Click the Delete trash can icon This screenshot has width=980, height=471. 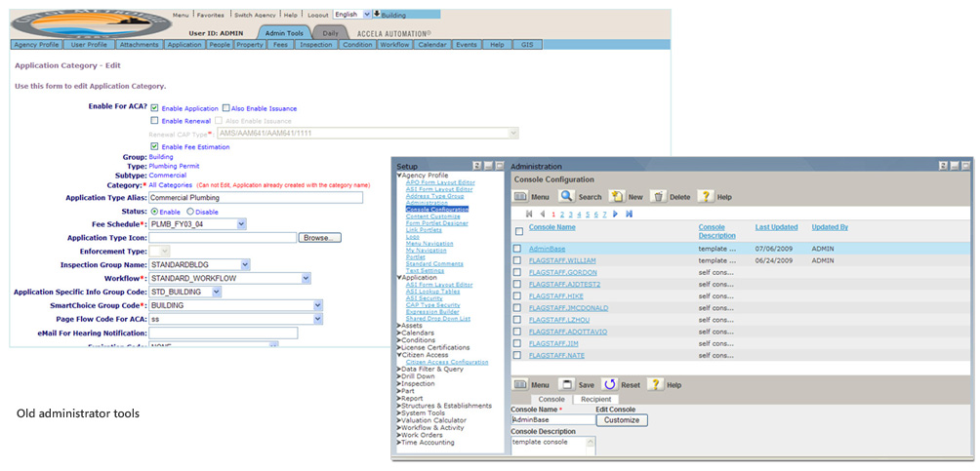[658, 197]
